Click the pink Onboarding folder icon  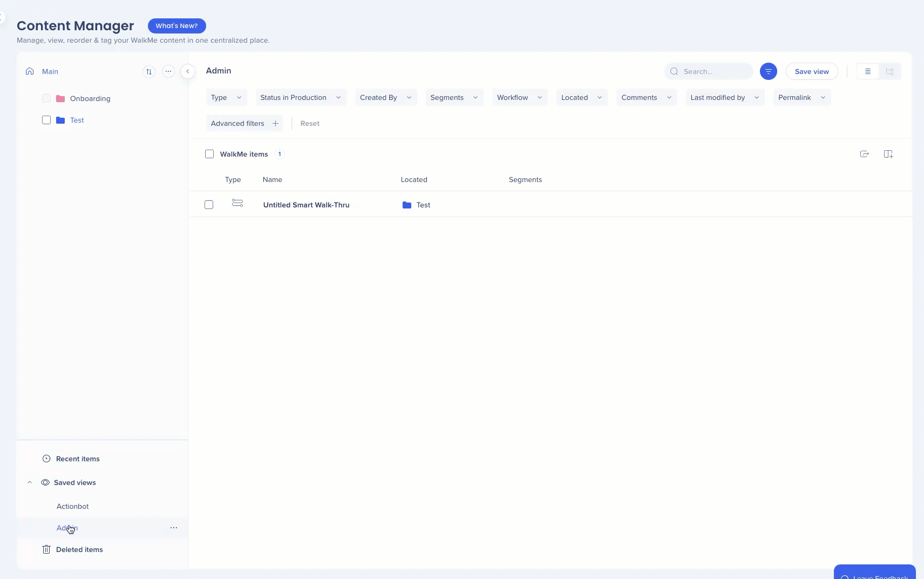[x=60, y=98]
